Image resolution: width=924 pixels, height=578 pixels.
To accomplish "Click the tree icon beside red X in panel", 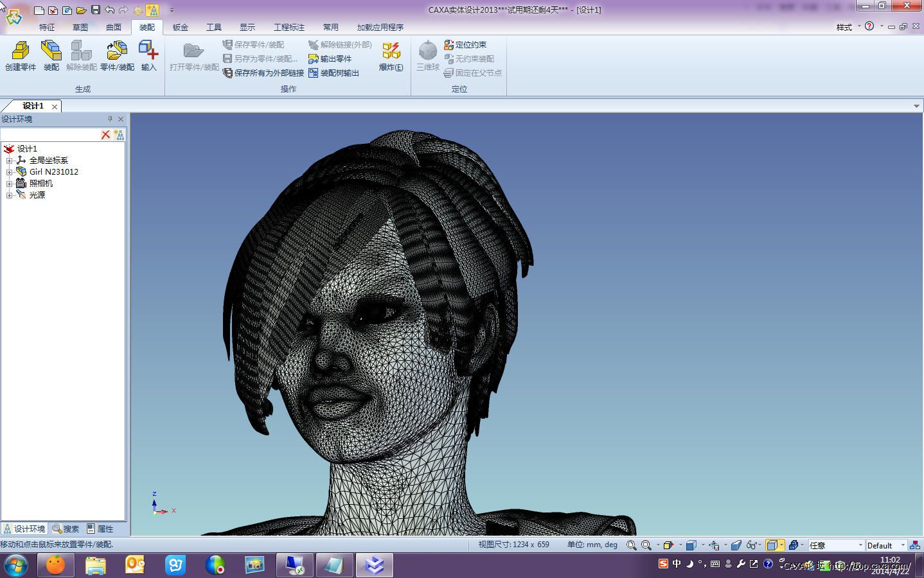I will tap(119, 134).
